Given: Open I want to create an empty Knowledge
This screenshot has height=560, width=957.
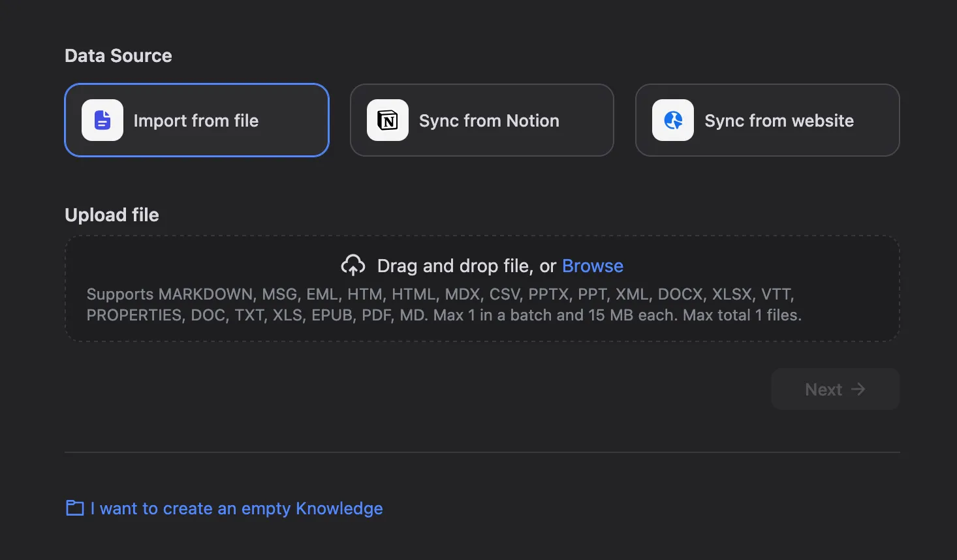Looking at the screenshot, I should tap(236, 508).
